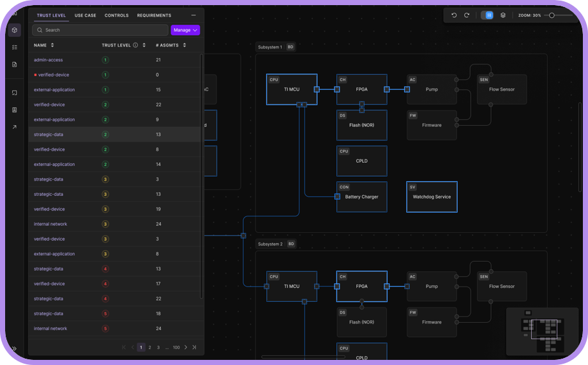The height and width of the screenshot is (365, 588).
Task: Expand the sidebar with double chevron
Action: coord(14,348)
